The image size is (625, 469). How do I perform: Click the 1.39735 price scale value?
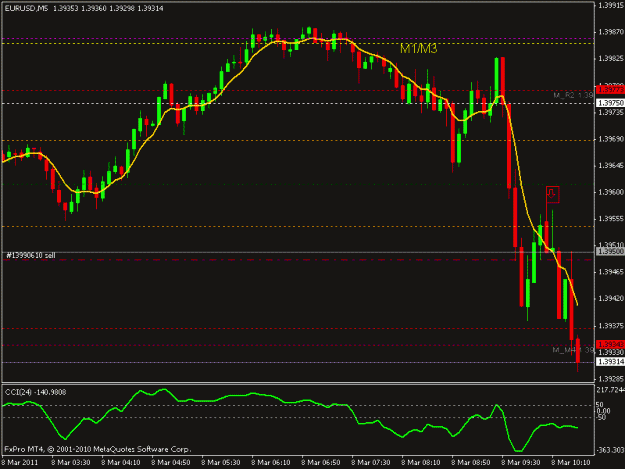point(611,113)
